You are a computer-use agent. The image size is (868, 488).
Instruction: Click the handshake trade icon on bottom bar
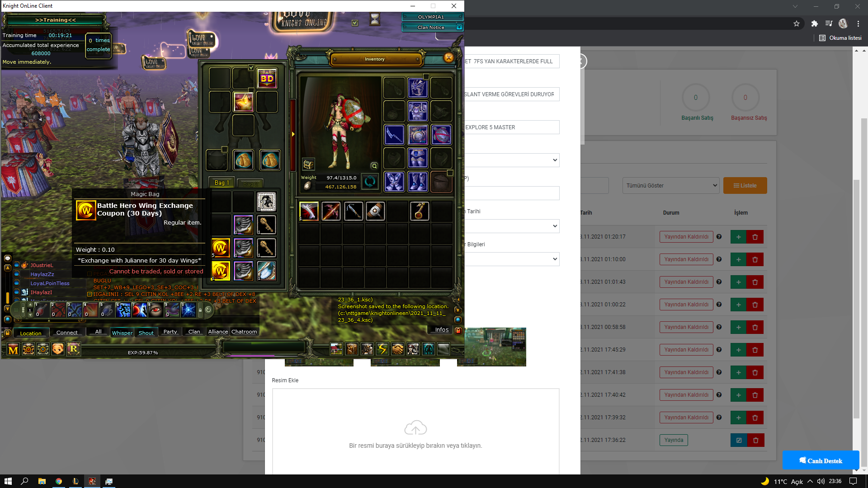pyautogui.click(x=398, y=349)
